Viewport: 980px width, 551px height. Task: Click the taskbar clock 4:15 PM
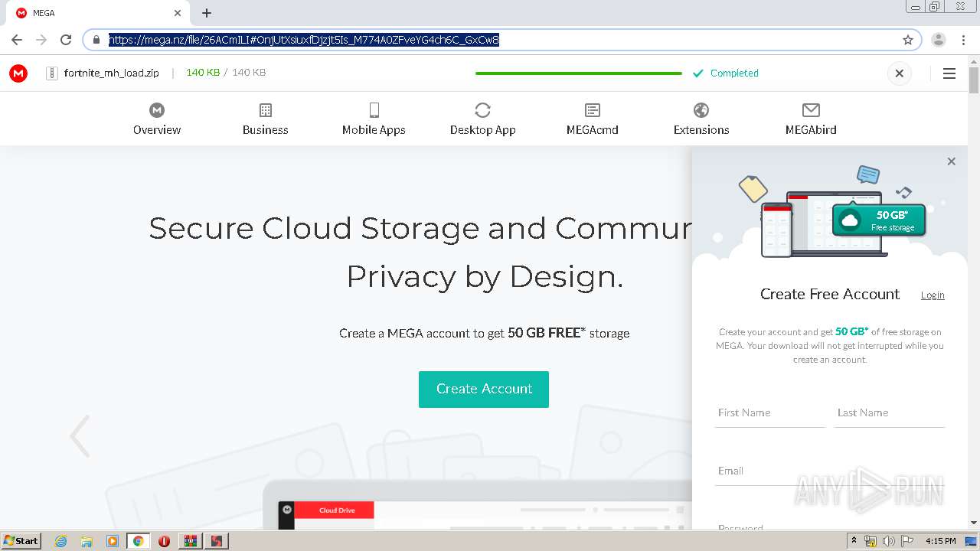point(940,541)
